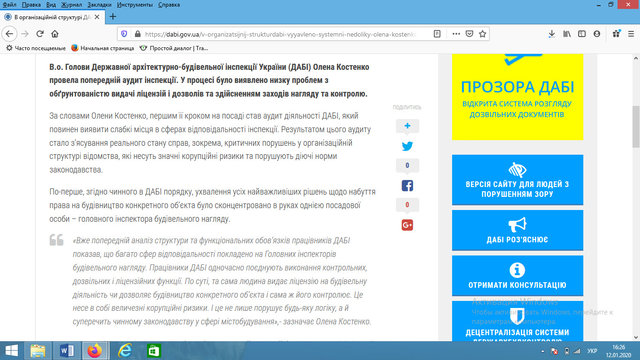Open the downloads arrow icon
This screenshot has width=640, height=360.
(551, 34)
